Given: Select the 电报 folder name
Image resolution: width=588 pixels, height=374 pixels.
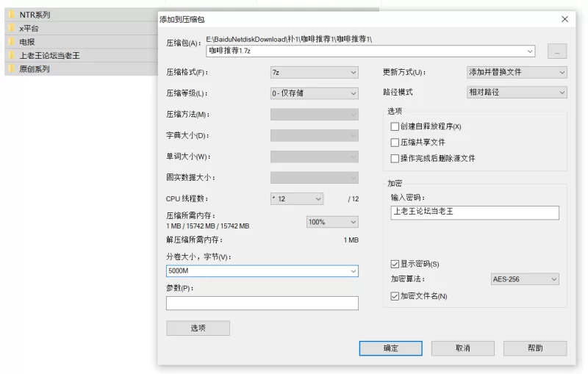Looking at the screenshot, I should (x=27, y=42).
